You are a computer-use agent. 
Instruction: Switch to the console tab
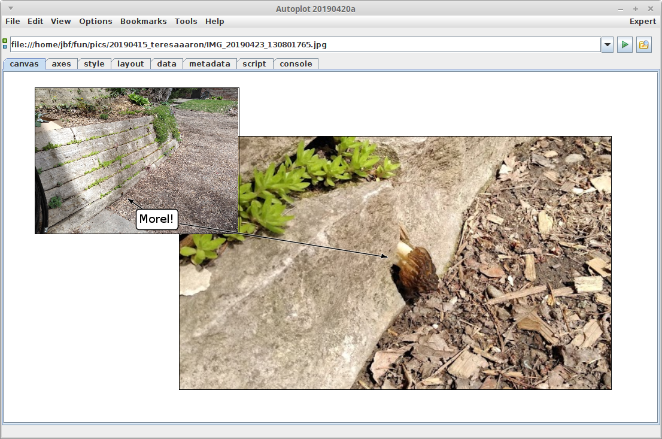[296, 64]
